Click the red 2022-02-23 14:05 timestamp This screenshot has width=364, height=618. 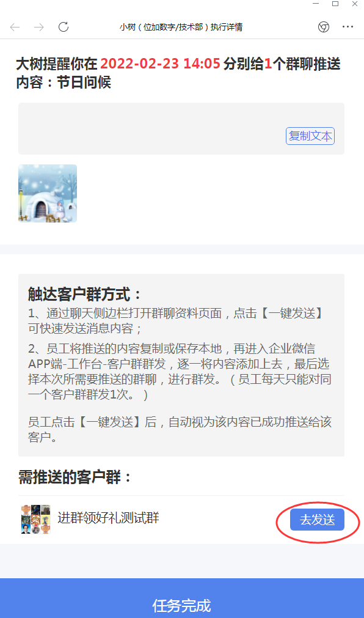point(161,64)
